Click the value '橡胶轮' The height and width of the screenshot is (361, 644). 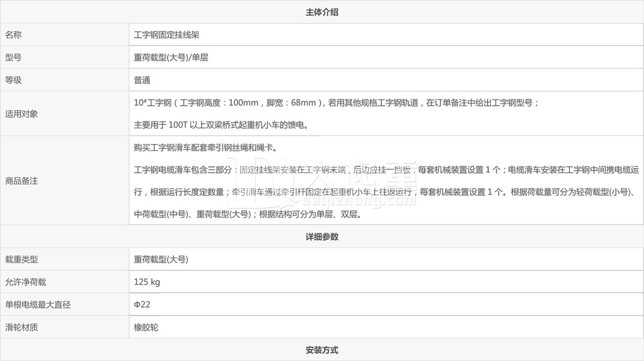click(x=146, y=327)
